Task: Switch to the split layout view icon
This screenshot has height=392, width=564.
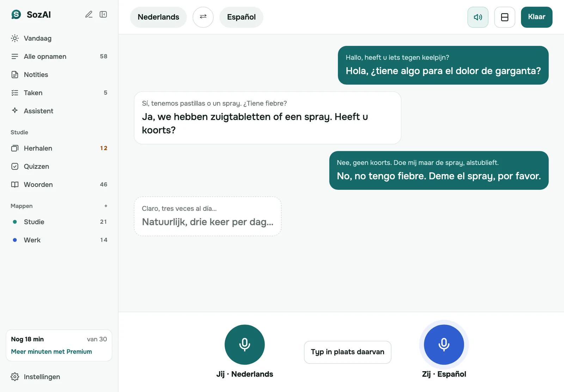Action: pos(504,17)
